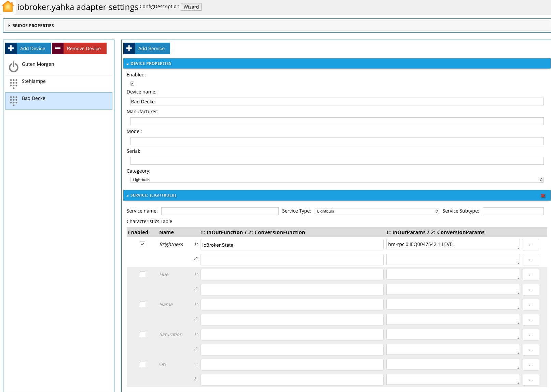This screenshot has height=392, width=551.
Task: Click the Stehlampe device grid icon
Action: pos(14,84)
